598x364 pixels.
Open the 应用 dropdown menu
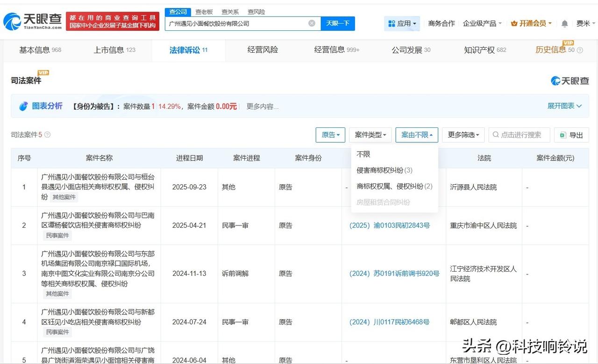click(x=402, y=23)
